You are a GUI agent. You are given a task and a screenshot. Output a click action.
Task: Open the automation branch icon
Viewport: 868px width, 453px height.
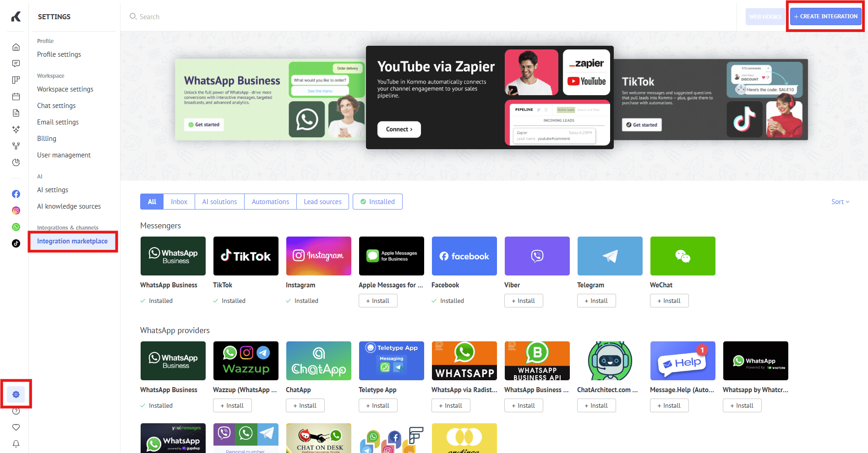pos(16,146)
